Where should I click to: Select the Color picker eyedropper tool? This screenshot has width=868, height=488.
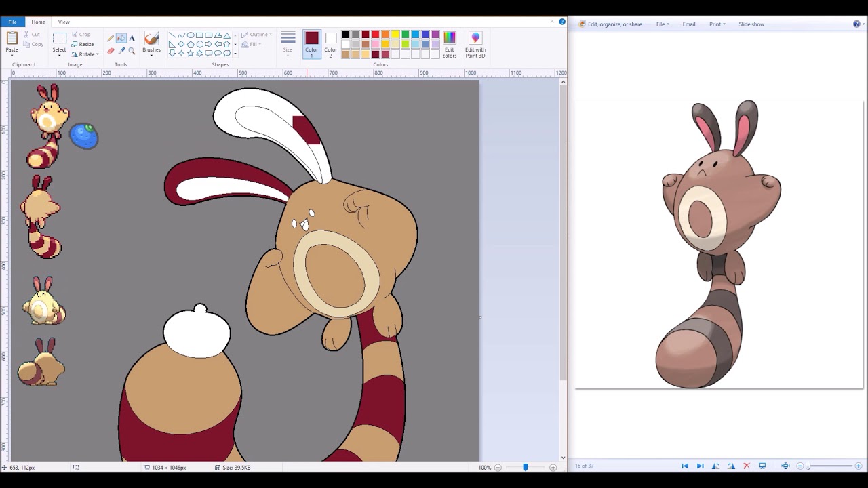[x=121, y=51]
